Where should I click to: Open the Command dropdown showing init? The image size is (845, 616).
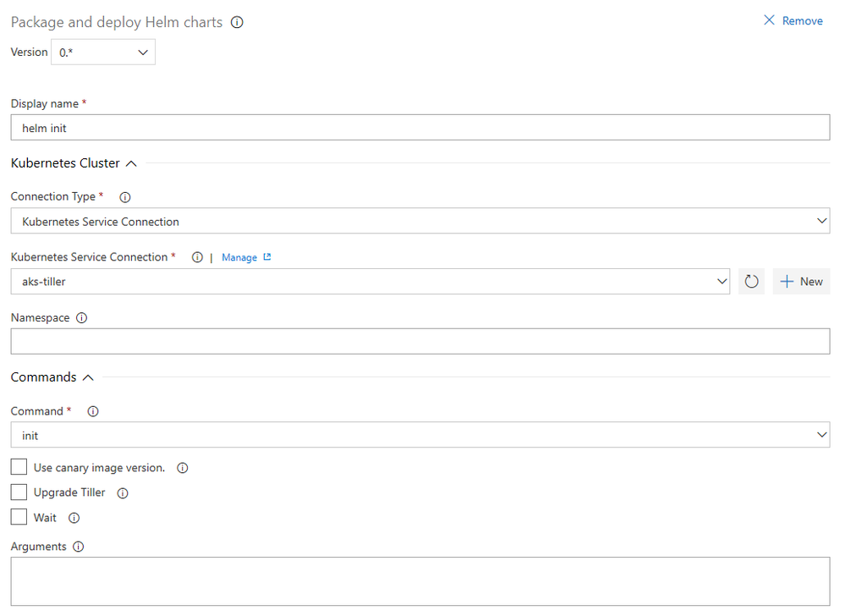click(x=420, y=435)
